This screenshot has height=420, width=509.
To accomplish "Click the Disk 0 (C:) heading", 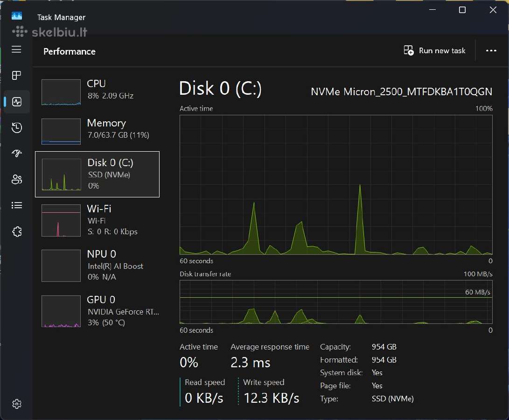I will pos(220,88).
